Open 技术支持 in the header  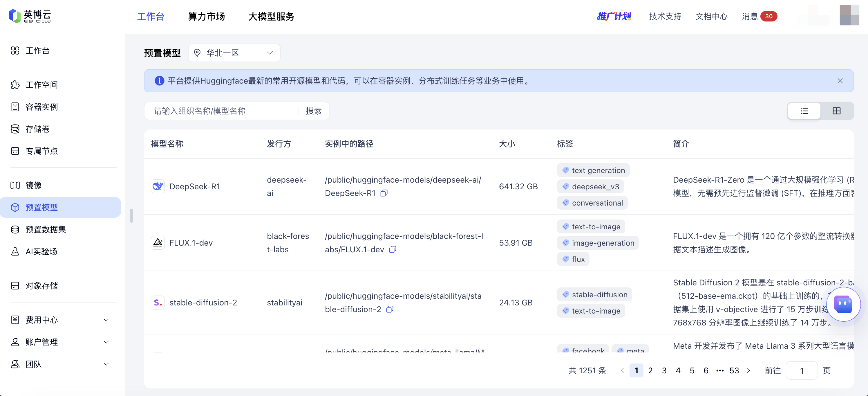pos(665,16)
